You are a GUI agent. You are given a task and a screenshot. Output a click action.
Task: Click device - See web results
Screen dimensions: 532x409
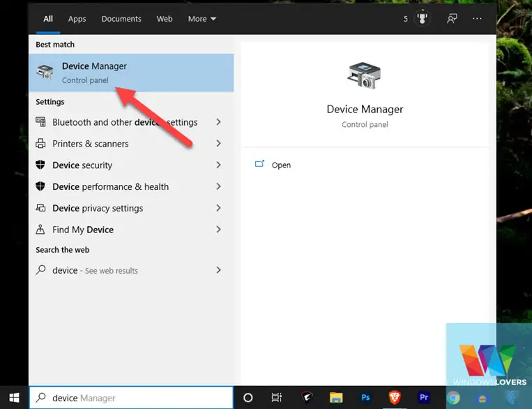click(131, 270)
